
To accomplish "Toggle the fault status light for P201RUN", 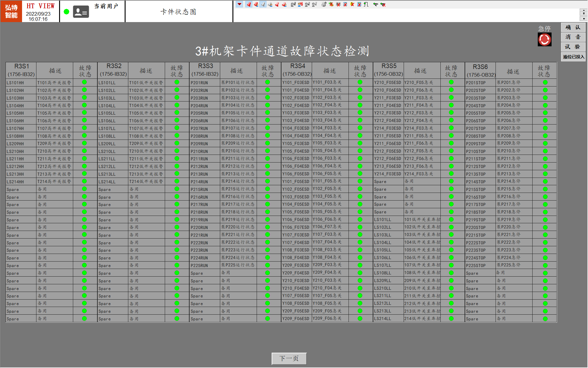I will tap(268, 82).
